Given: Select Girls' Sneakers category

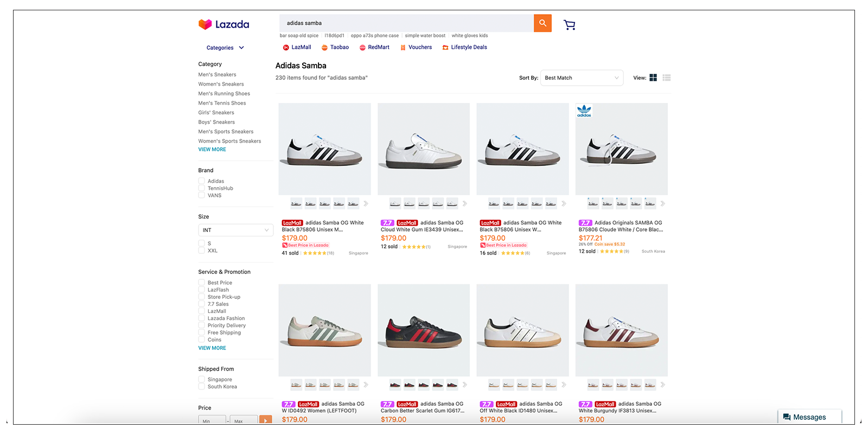Looking at the screenshot, I should (216, 113).
